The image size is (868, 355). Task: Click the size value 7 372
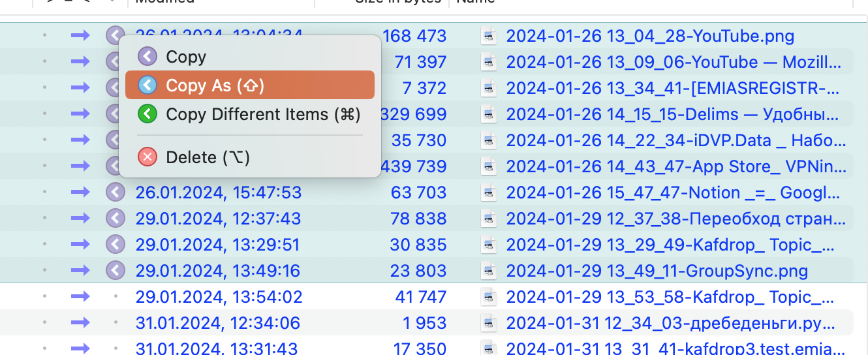pos(425,88)
